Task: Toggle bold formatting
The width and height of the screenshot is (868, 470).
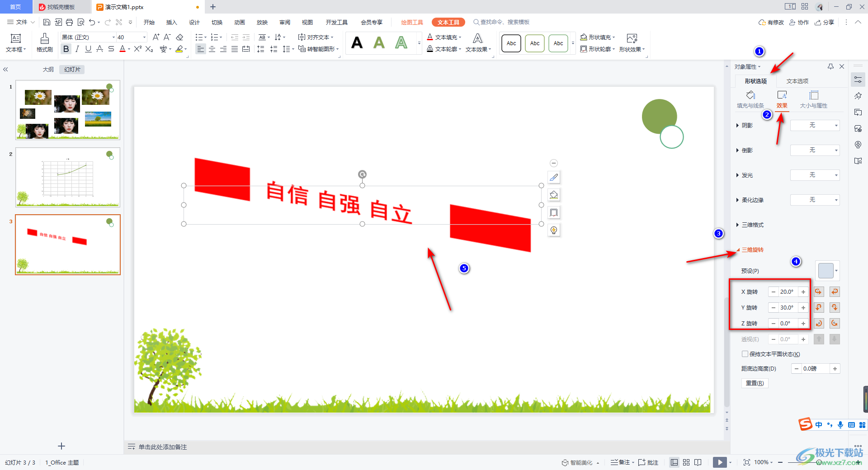Action: tap(66, 49)
